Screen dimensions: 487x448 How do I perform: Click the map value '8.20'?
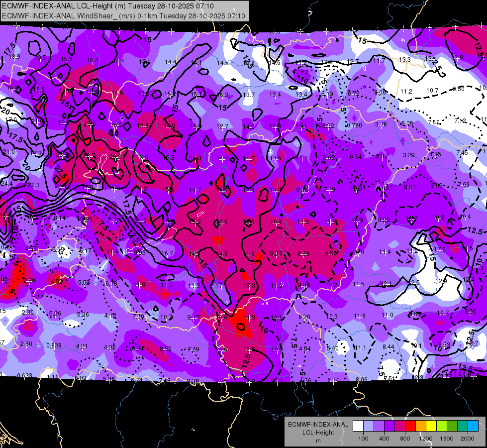pyautogui.click(x=304, y=317)
